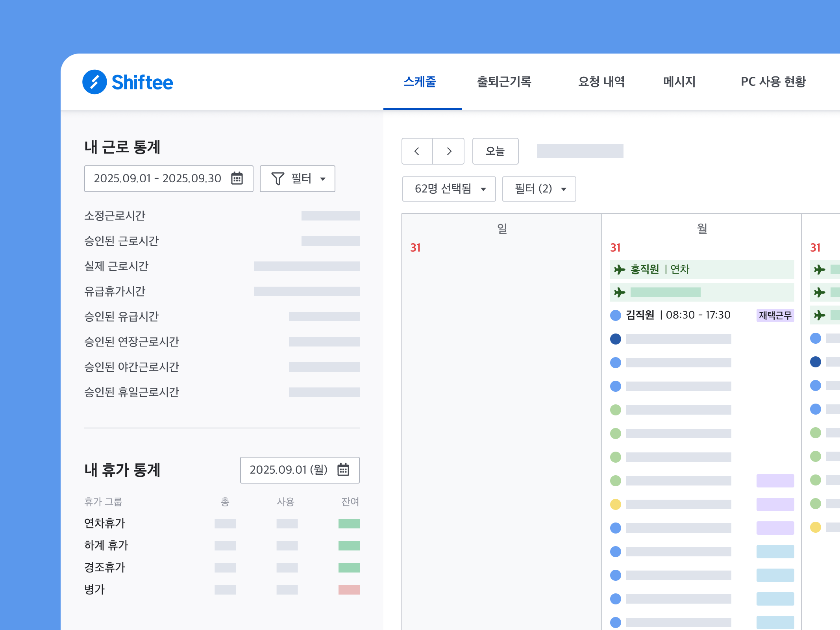Click the funnel filter icon
The height and width of the screenshot is (630, 840).
[278, 179]
